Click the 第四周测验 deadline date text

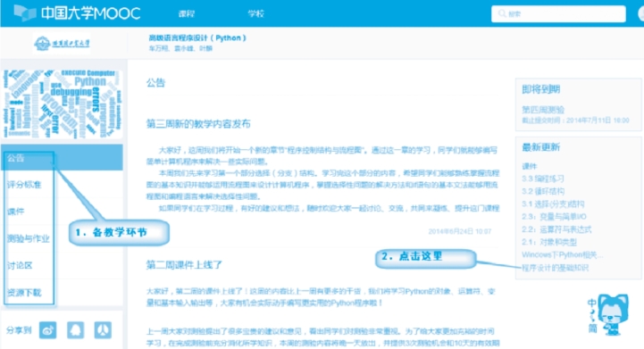[575, 120]
